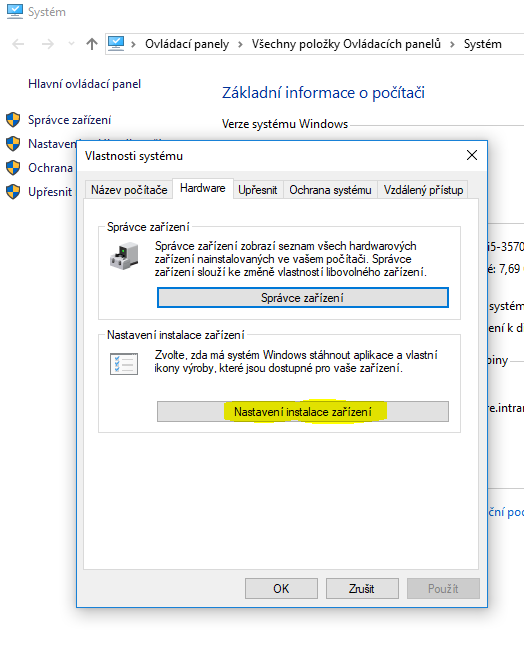Viewport: 524px width, 645px height.
Task: Open the Ochrana sidebar link
Action: [x=50, y=168]
